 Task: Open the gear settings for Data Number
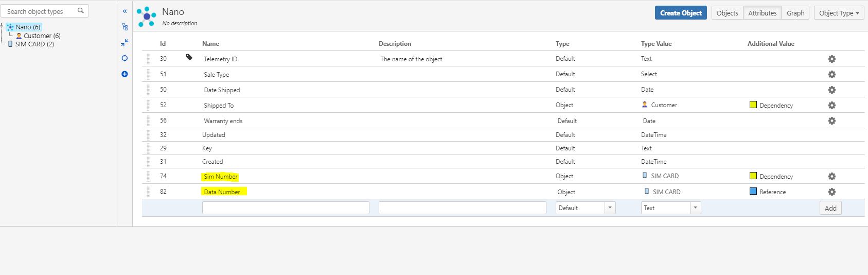[831, 192]
